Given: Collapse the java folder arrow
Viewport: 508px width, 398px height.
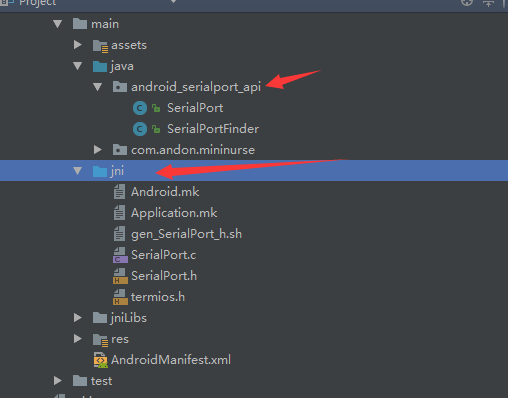Looking at the screenshot, I should 78,66.
